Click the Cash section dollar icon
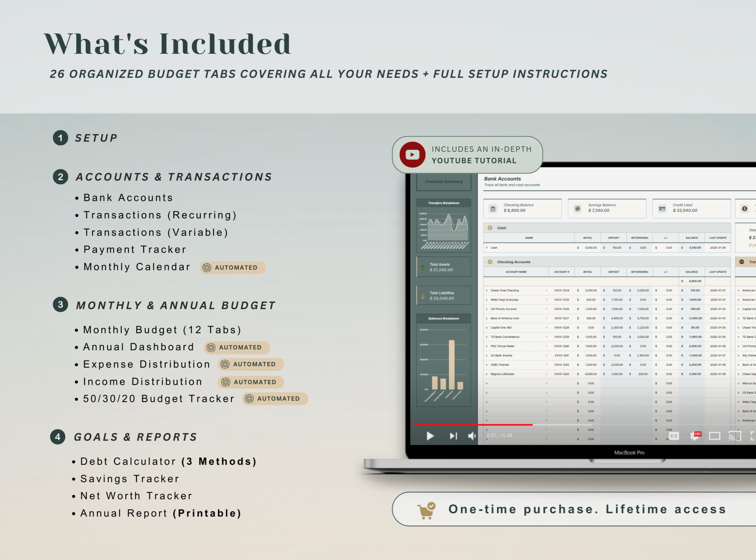The width and height of the screenshot is (756, 560). [490, 228]
